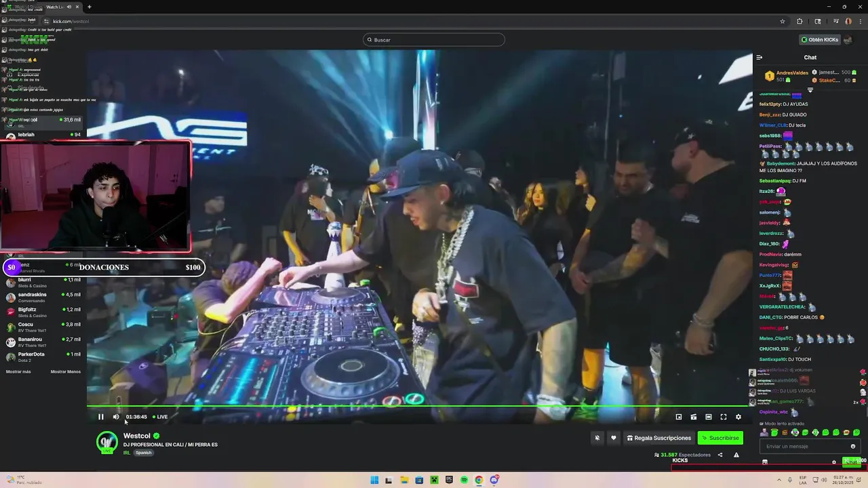Click DANI_CTG chat username
The height and width of the screenshot is (488, 868).
click(771, 317)
